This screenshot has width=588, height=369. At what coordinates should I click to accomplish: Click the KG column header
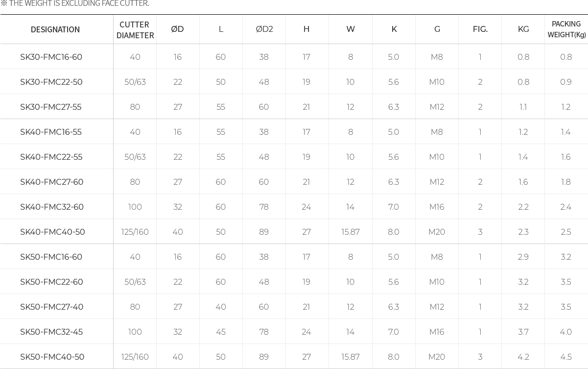[x=523, y=29]
